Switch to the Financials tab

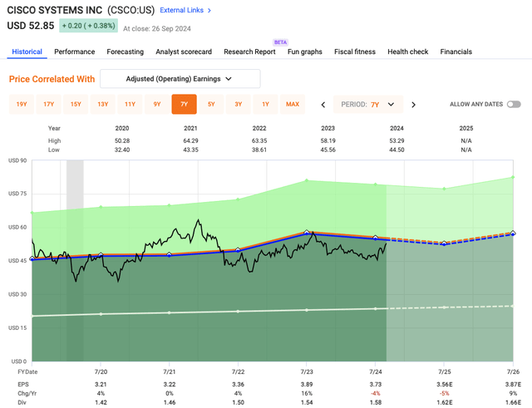tap(456, 52)
